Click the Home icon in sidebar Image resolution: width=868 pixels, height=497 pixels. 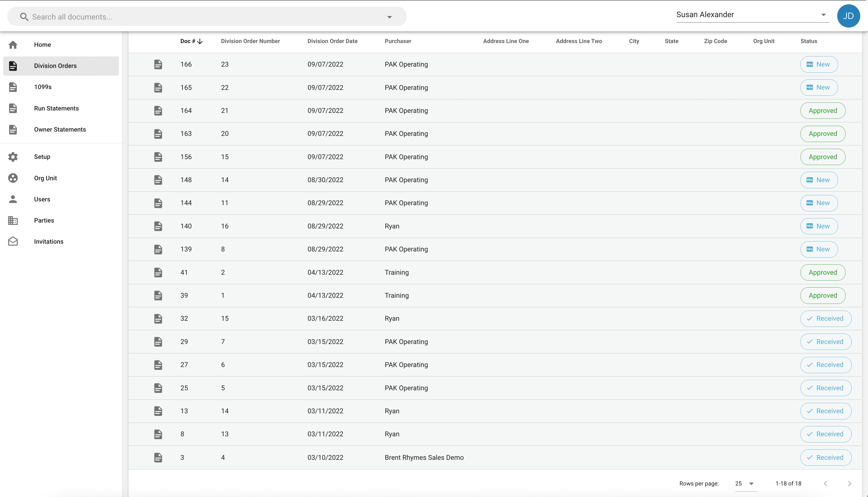pos(13,45)
